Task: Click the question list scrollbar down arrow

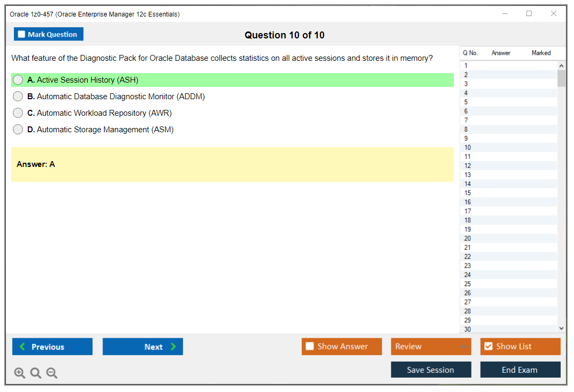Action: point(561,328)
